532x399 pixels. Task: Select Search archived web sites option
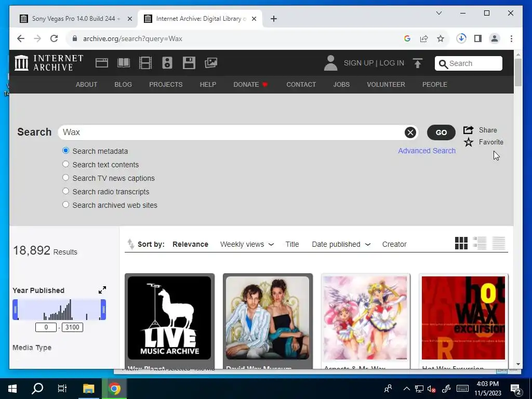pos(66,205)
